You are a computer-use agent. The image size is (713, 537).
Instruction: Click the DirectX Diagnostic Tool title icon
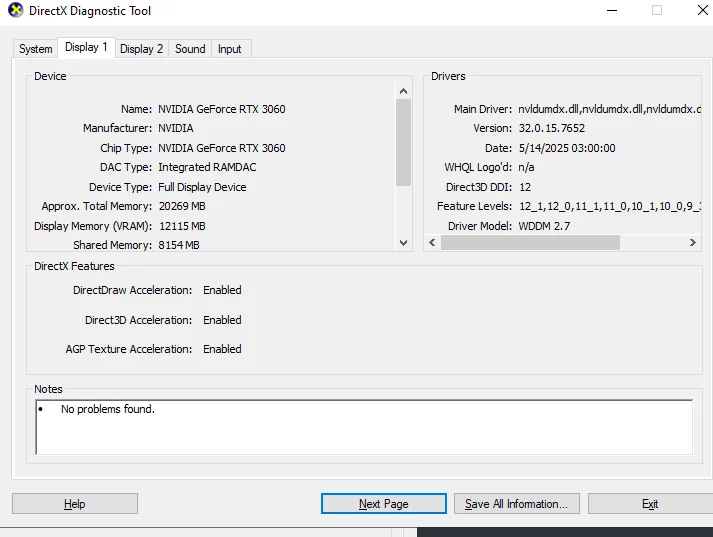(x=15, y=10)
